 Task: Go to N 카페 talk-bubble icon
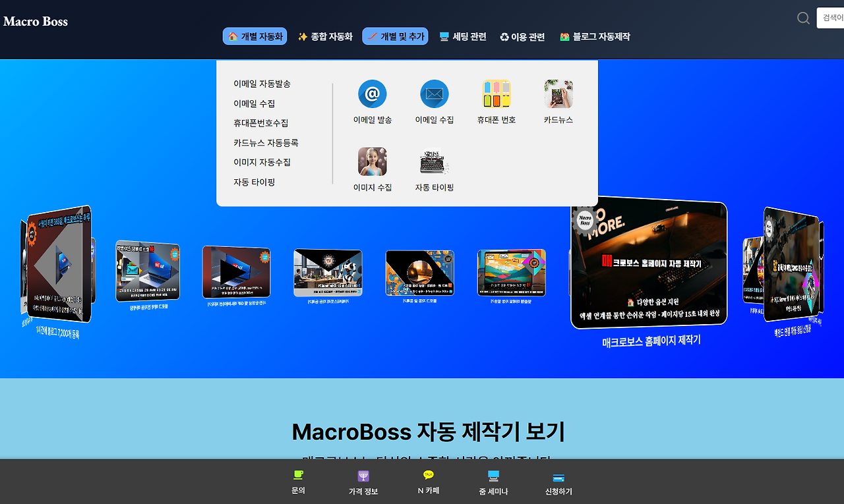[x=429, y=475]
